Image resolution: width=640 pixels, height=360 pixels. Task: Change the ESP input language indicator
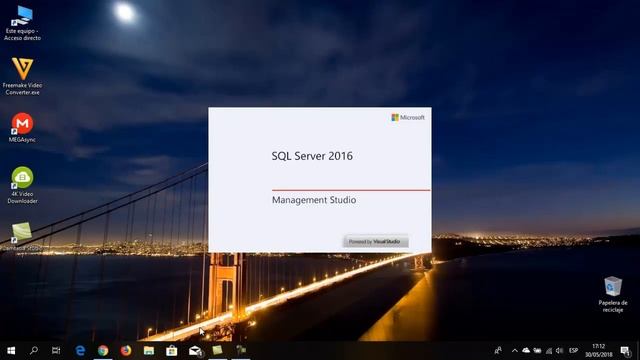click(573, 351)
